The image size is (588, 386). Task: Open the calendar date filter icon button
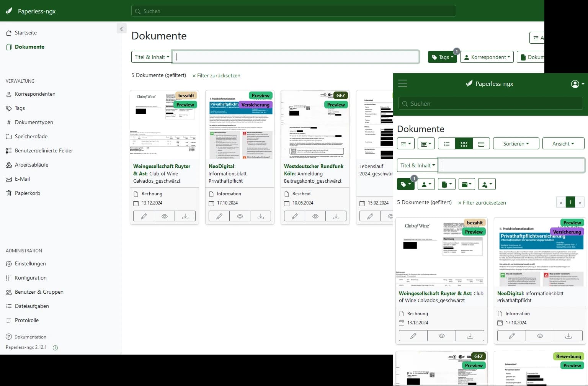(466, 184)
